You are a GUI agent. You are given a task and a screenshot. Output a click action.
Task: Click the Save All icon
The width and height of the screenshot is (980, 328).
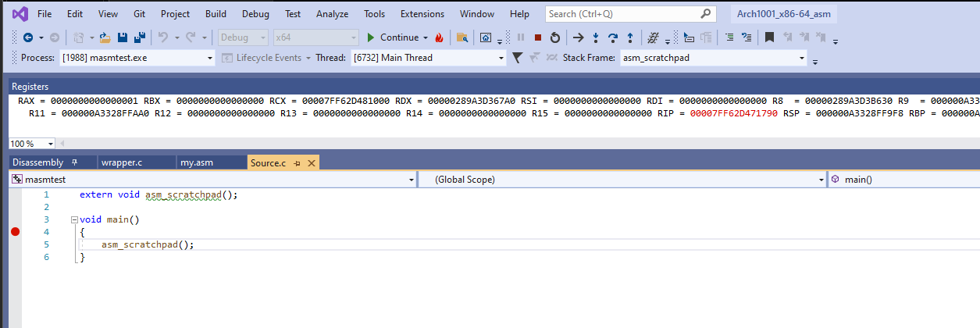[x=139, y=37]
